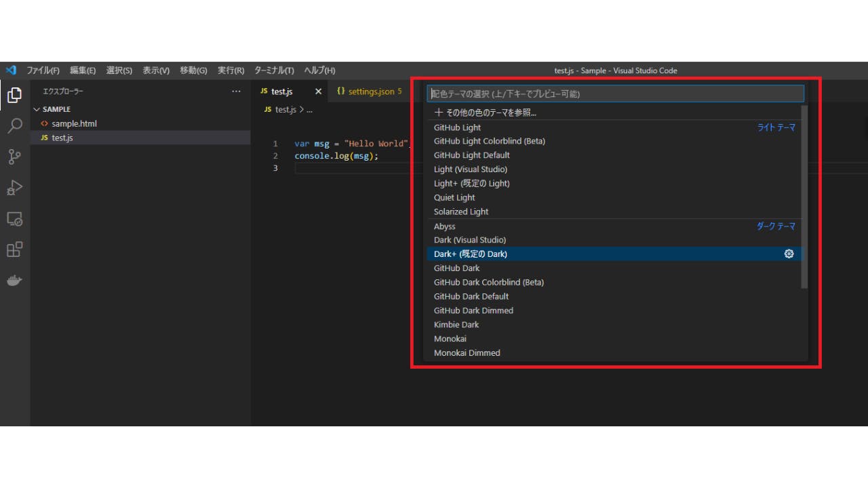Open the Source Control view icon
The height and width of the screenshot is (488, 868).
tap(14, 157)
